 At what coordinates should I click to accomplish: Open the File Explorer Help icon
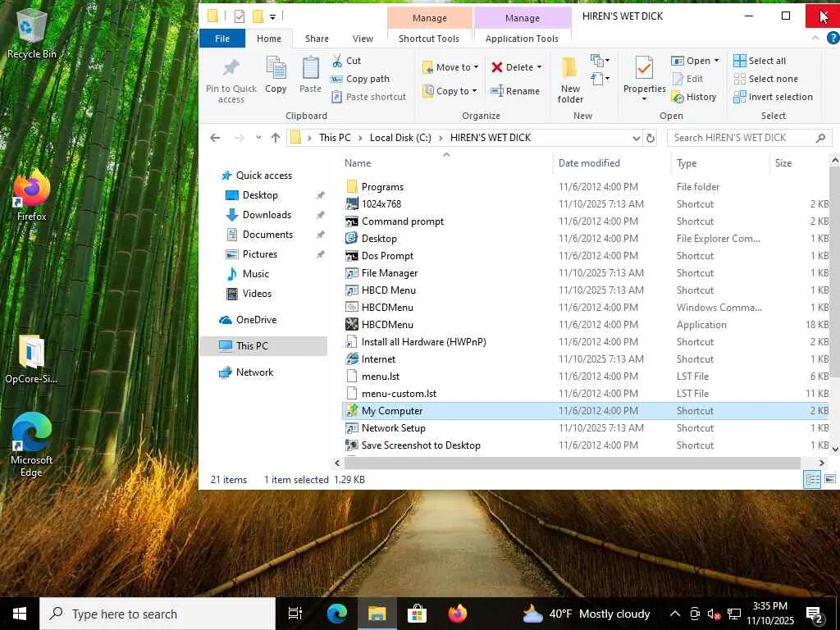pyautogui.click(x=833, y=38)
